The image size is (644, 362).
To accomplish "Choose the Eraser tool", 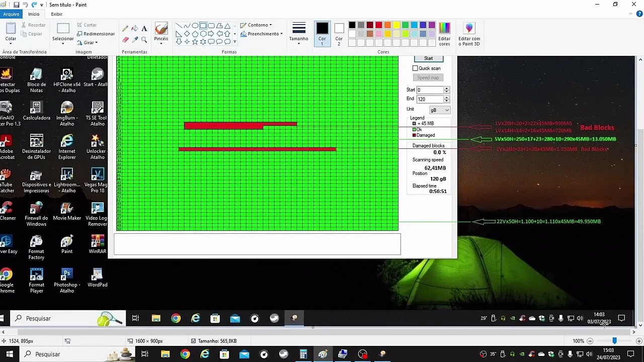I will [125, 40].
